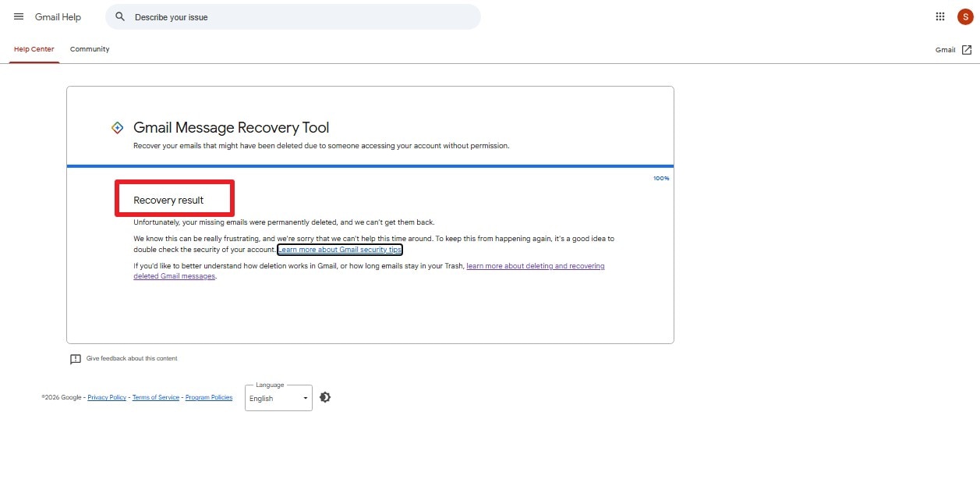Click Give feedback about this content
980x490 pixels.
click(x=132, y=359)
